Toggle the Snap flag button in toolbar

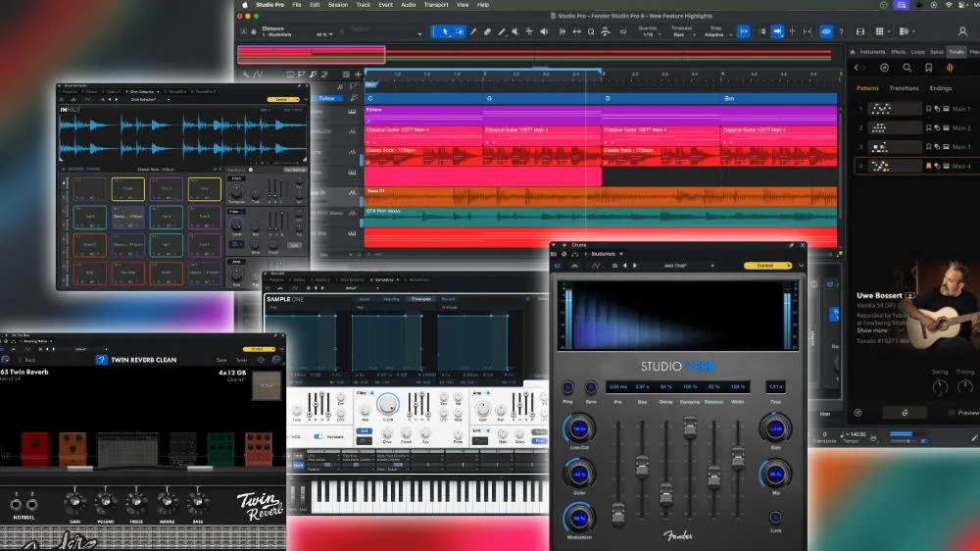pos(744,31)
